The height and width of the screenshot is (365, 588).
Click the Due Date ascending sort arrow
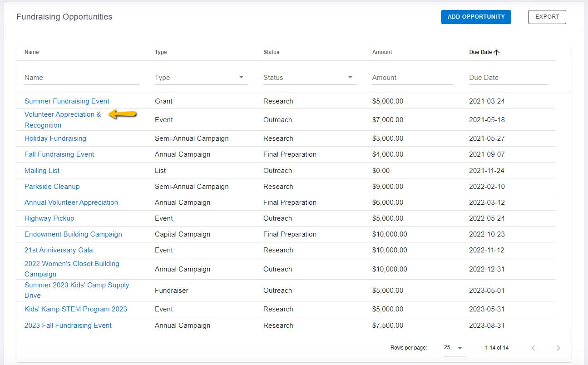[x=496, y=52]
